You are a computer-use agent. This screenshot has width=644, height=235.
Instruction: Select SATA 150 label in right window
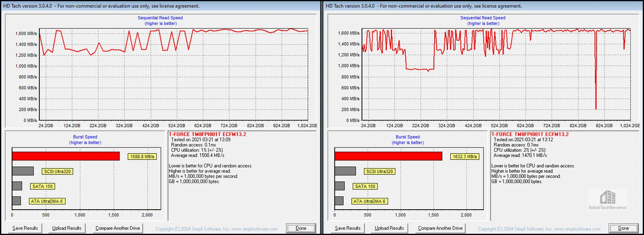coord(365,186)
